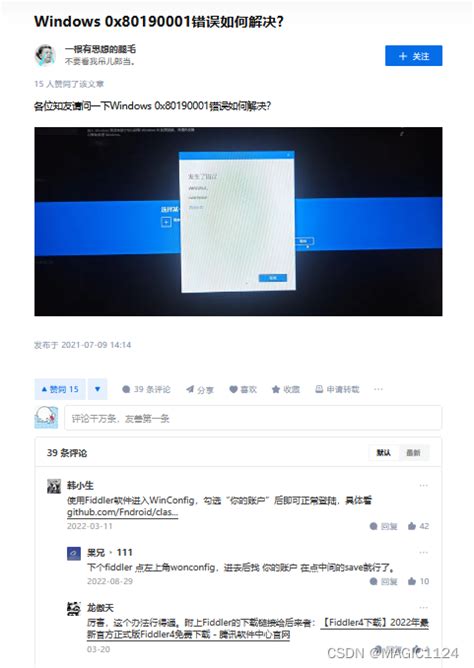Like 韩小生's comment with 42 likes

point(418,526)
